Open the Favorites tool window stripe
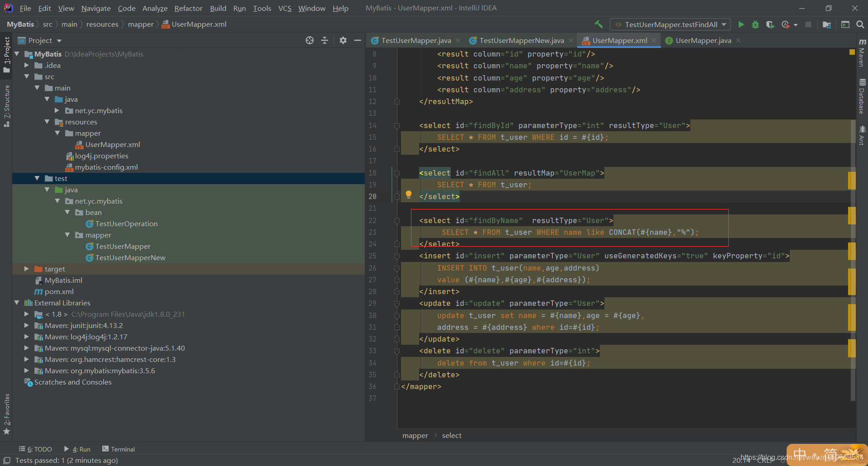 (6, 414)
